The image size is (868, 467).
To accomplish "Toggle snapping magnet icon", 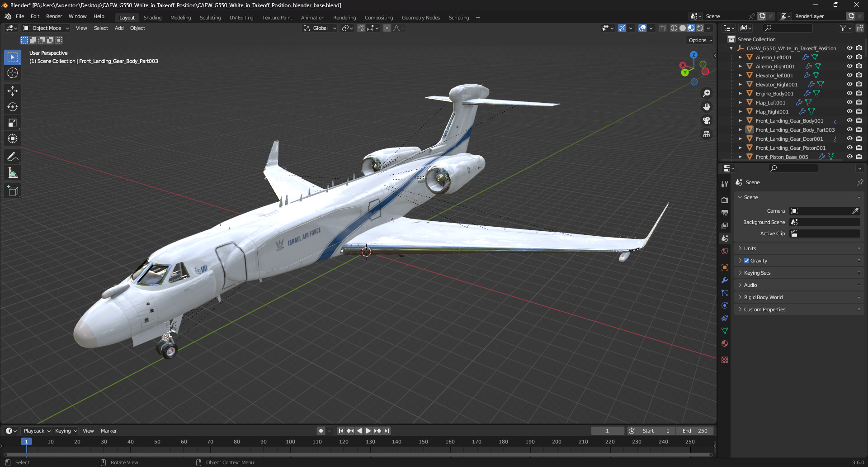I will click(361, 28).
